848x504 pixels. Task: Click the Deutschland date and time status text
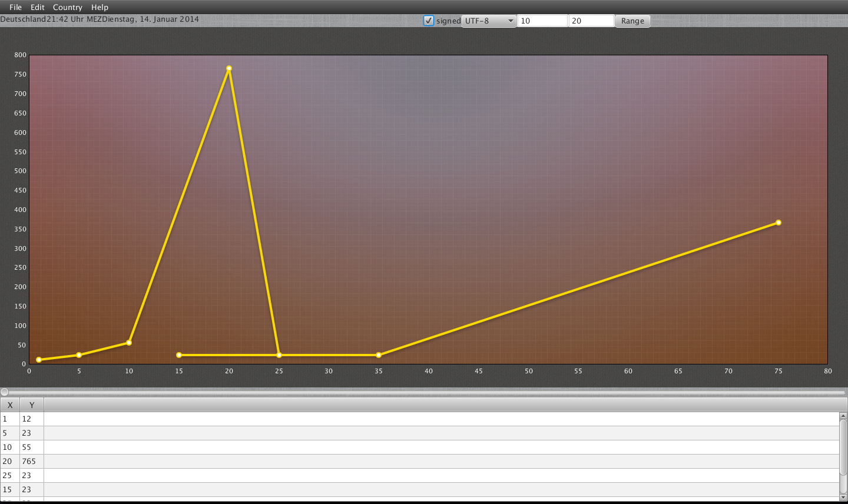[100, 19]
